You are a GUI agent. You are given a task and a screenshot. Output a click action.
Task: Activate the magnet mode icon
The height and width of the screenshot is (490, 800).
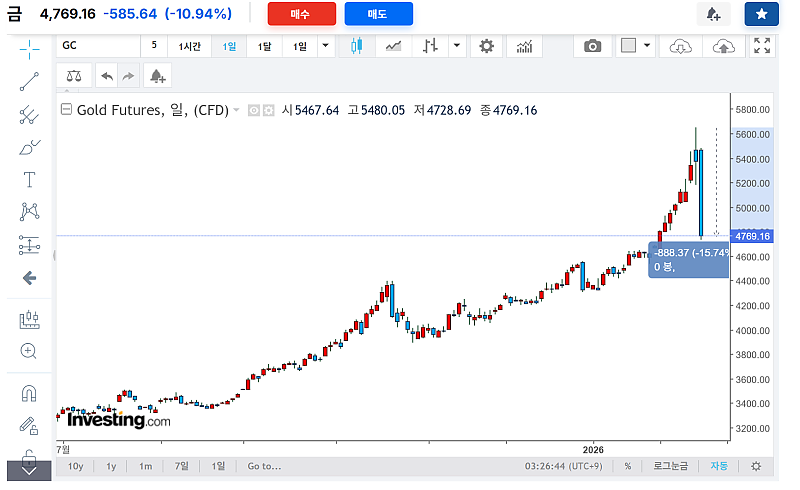(29, 393)
